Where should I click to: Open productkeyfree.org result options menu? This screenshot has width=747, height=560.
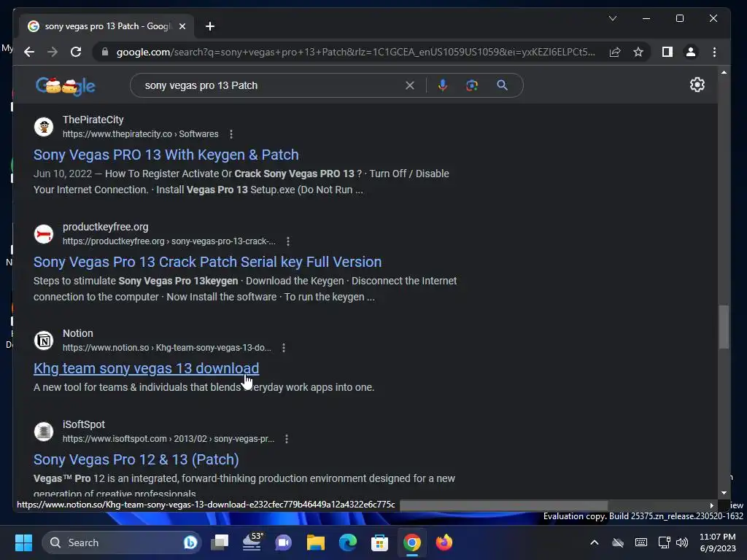coord(287,241)
